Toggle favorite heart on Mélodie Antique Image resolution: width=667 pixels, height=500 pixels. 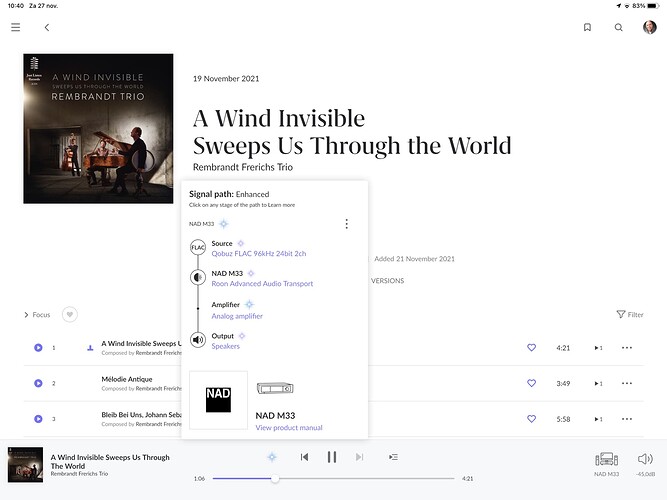(x=531, y=383)
